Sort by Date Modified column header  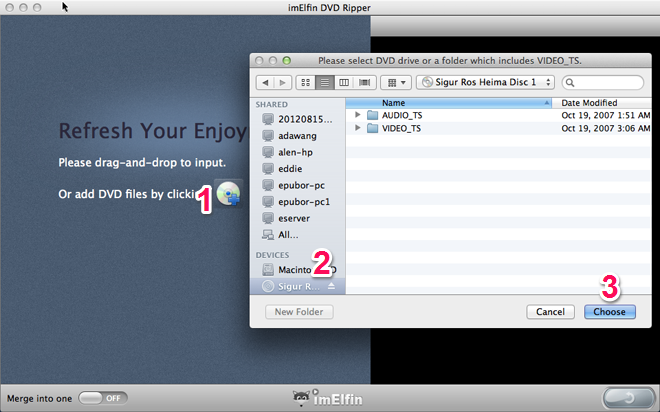coord(601,103)
